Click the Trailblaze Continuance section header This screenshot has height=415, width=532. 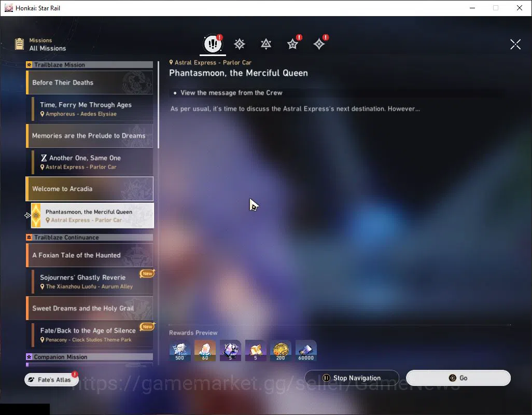[x=90, y=238]
